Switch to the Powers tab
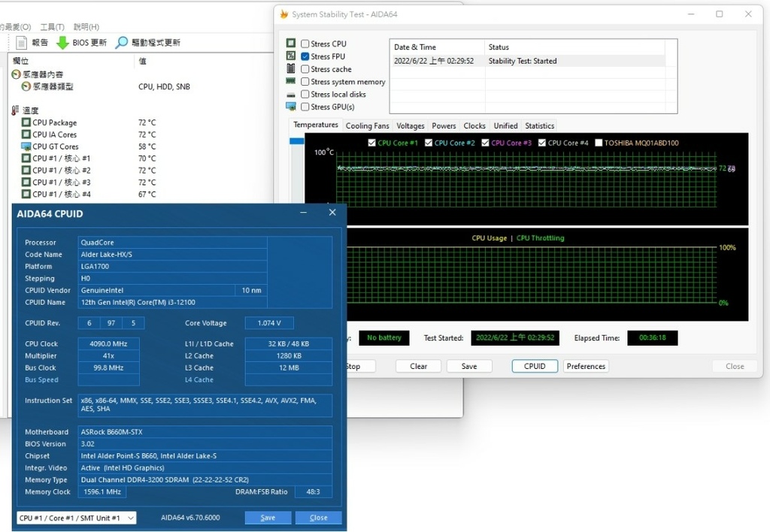The height and width of the screenshot is (532, 770). pyautogui.click(x=444, y=125)
